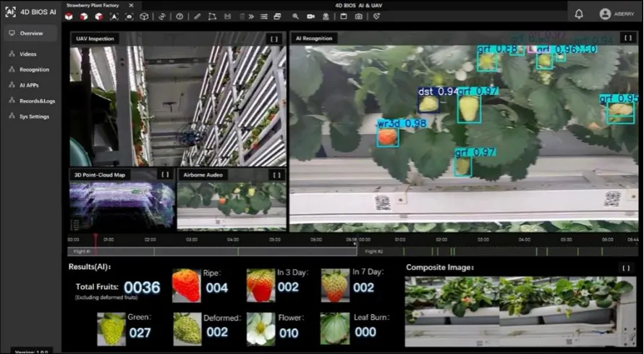Open the Videos sidebar item
Screen dimensions: 644x354
(28, 54)
